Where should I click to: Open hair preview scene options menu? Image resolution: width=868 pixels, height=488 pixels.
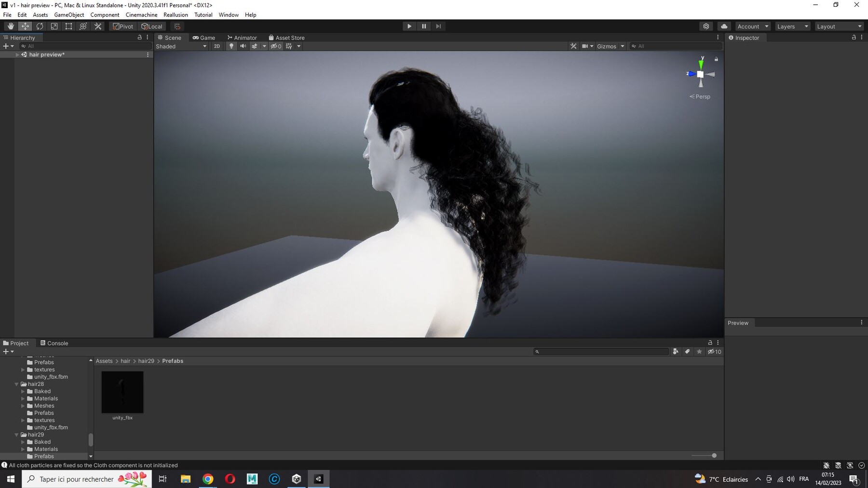point(148,54)
